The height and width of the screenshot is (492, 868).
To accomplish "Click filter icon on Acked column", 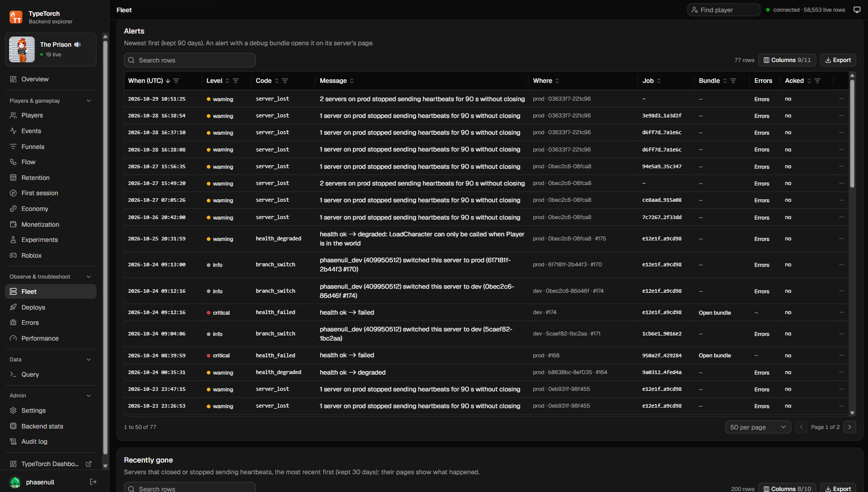I will pyautogui.click(x=818, y=81).
